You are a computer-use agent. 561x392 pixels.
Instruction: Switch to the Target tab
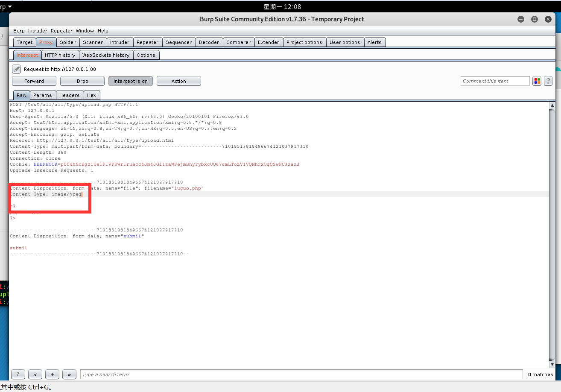(25, 42)
